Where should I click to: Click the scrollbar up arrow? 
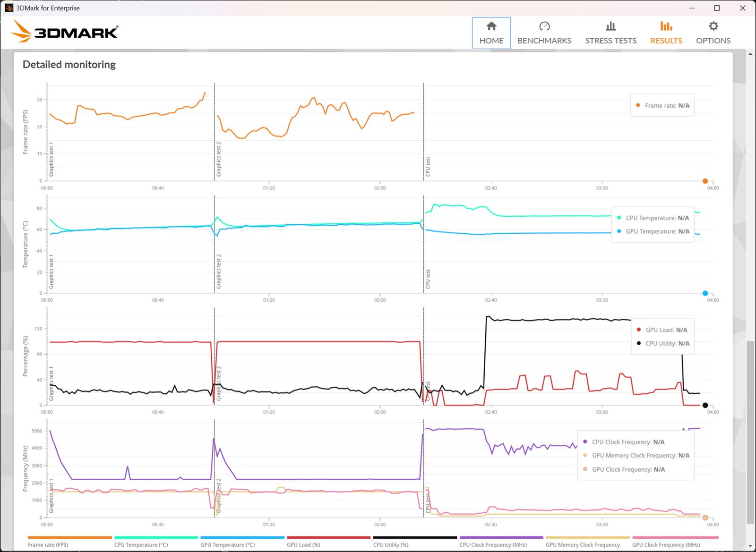point(750,54)
